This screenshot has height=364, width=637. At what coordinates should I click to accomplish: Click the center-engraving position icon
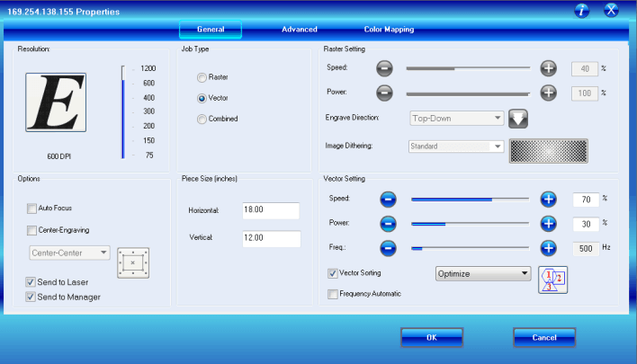133,262
